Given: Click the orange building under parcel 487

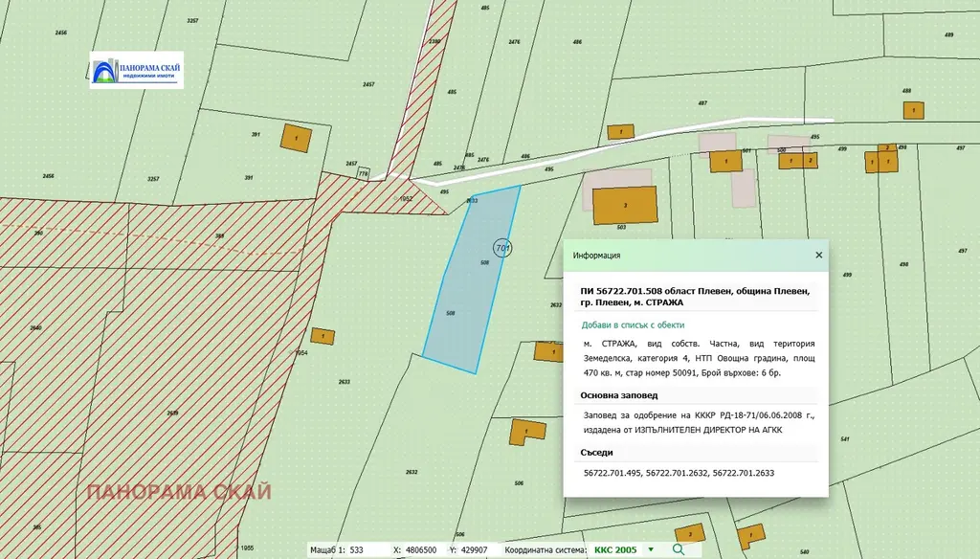Looking at the screenshot, I should point(620,132).
